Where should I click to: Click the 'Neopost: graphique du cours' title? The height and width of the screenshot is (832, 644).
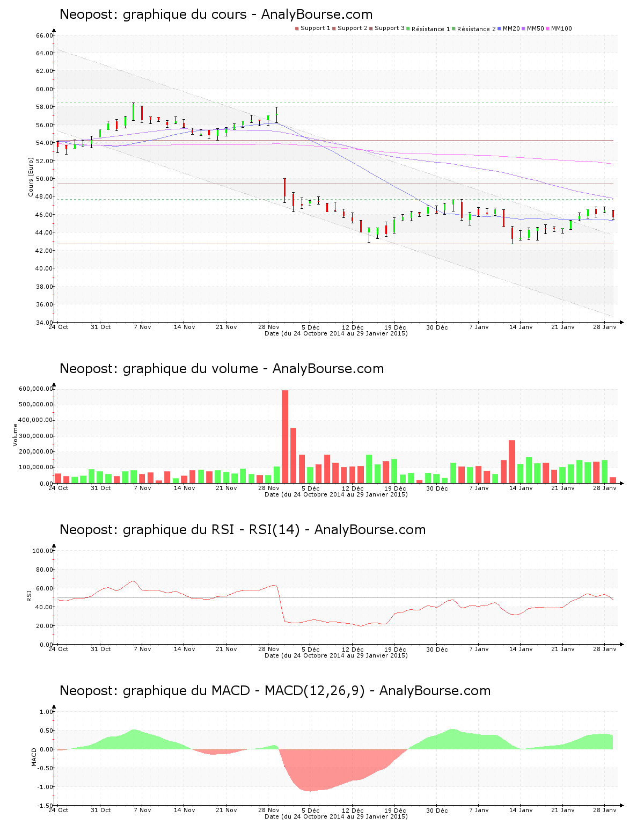click(153, 14)
